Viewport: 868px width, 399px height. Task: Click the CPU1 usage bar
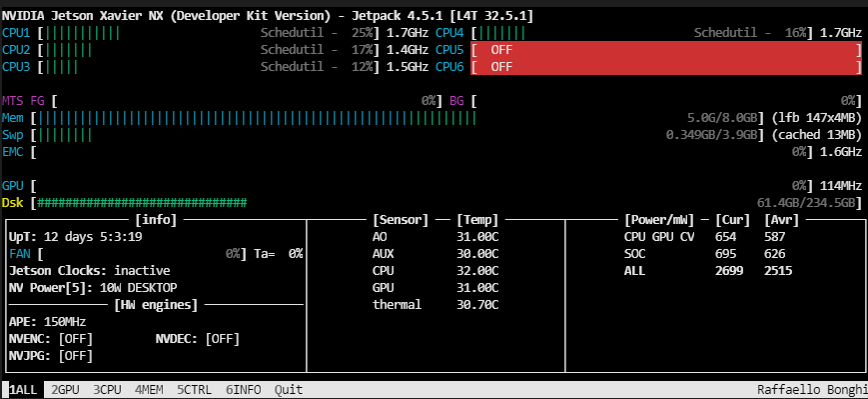click(83, 33)
